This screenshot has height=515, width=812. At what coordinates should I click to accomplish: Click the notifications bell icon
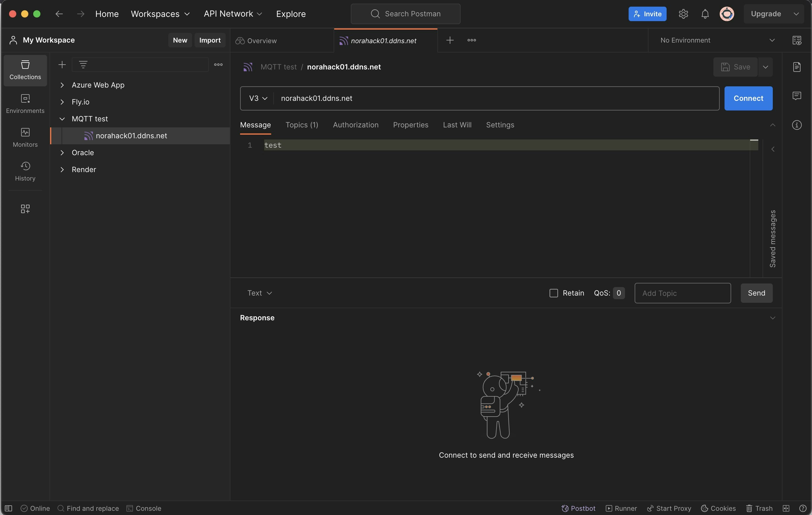(x=705, y=14)
